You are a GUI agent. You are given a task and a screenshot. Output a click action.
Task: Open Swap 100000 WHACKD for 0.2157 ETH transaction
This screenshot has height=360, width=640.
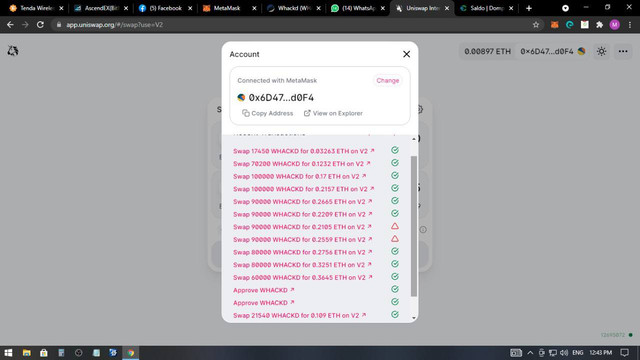[x=304, y=189]
